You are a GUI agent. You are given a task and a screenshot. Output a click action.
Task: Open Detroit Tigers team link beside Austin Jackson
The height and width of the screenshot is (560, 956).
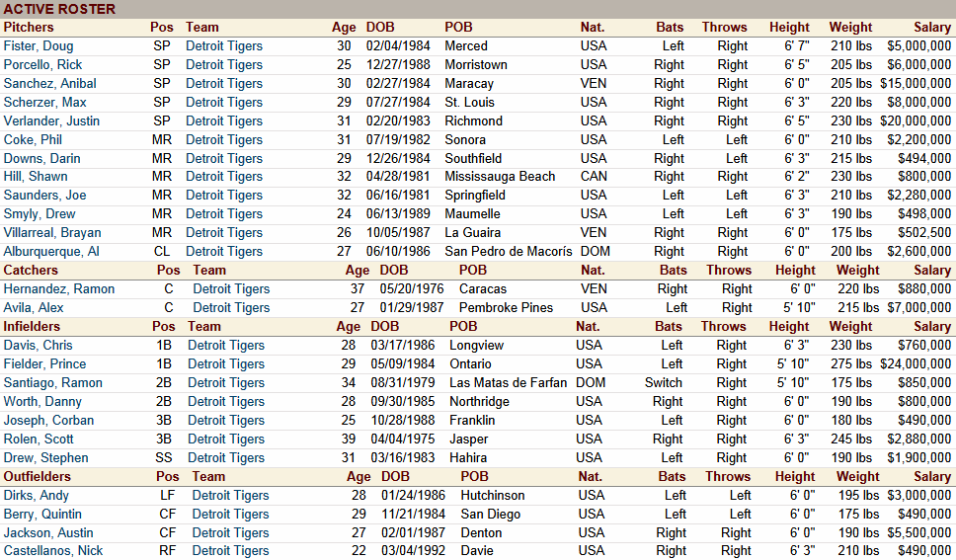(230, 532)
